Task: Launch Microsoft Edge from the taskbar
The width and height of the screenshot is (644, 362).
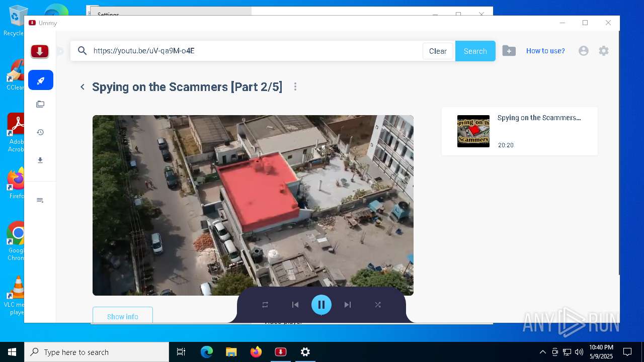Action: click(207, 352)
